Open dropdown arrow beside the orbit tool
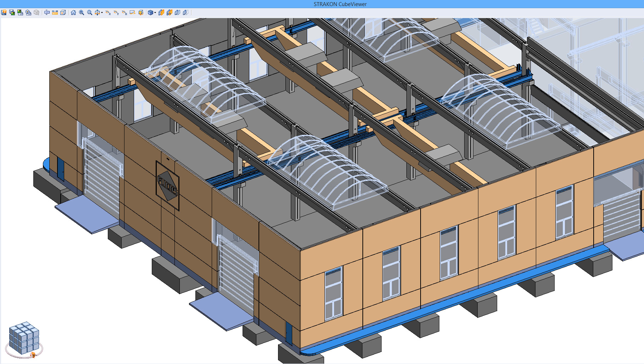 pyautogui.click(x=102, y=13)
